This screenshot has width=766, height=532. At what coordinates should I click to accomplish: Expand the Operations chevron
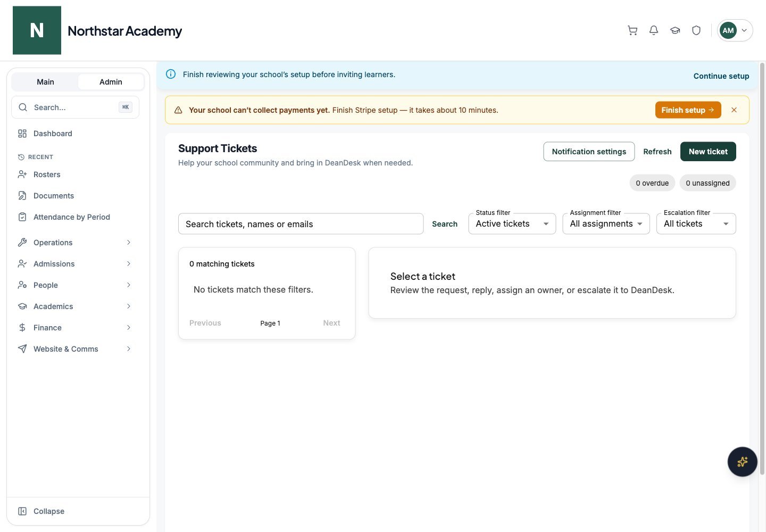129,243
